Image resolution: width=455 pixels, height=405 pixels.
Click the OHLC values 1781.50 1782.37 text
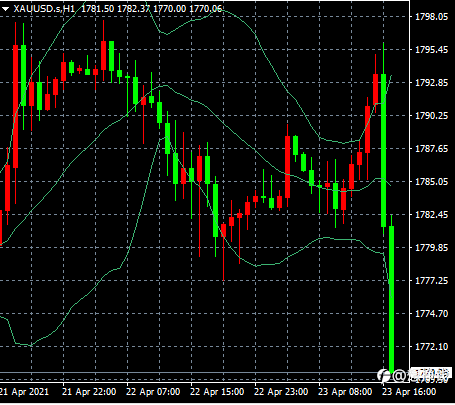tap(116, 9)
